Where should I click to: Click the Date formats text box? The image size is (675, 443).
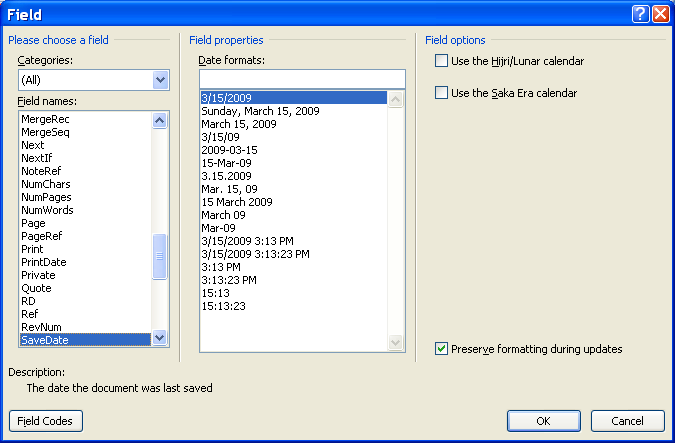[x=300, y=79]
